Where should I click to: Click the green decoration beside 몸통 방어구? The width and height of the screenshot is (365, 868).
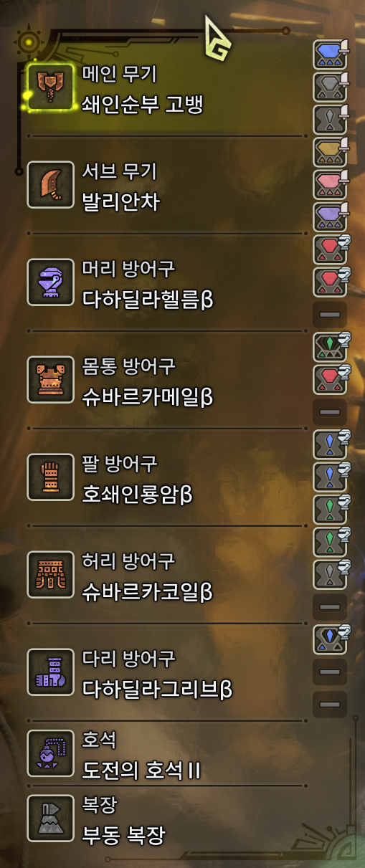click(x=330, y=348)
